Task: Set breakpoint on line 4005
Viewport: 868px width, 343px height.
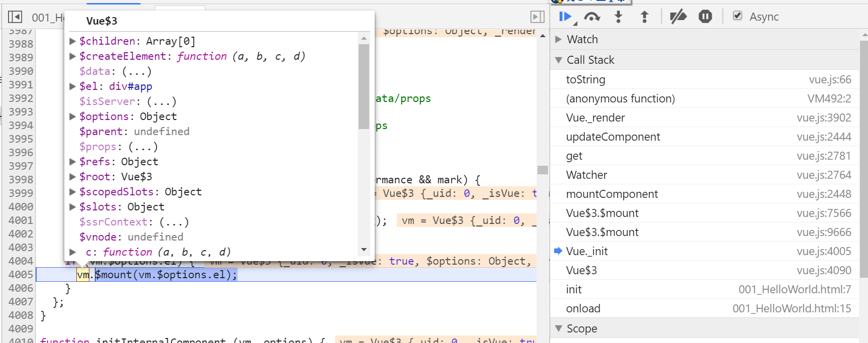Action: click(x=21, y=275)
